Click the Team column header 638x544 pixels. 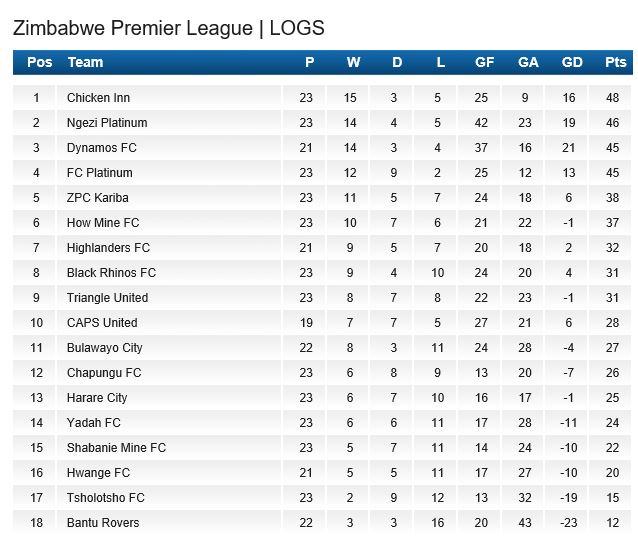[85, 62]
